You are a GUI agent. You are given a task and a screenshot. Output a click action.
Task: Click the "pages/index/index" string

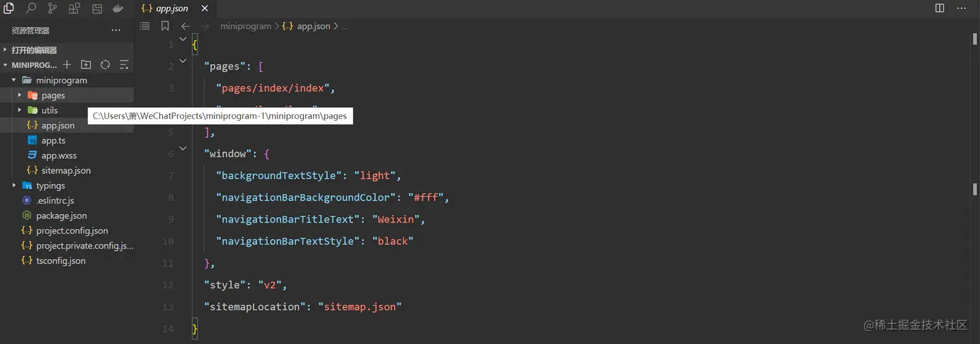pyautogui.click(x=273, y=88)
